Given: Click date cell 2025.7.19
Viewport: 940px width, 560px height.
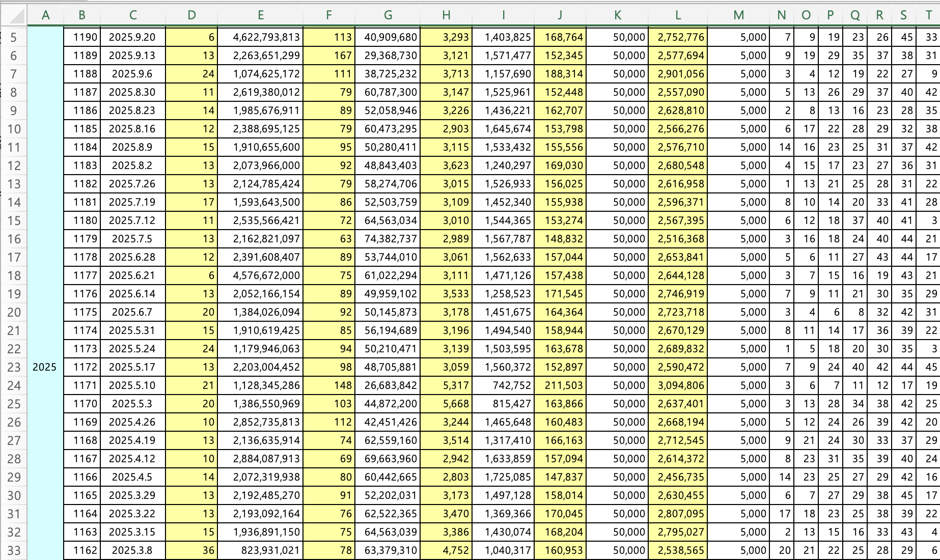Looking at the screenshot, I should (133, 202).
